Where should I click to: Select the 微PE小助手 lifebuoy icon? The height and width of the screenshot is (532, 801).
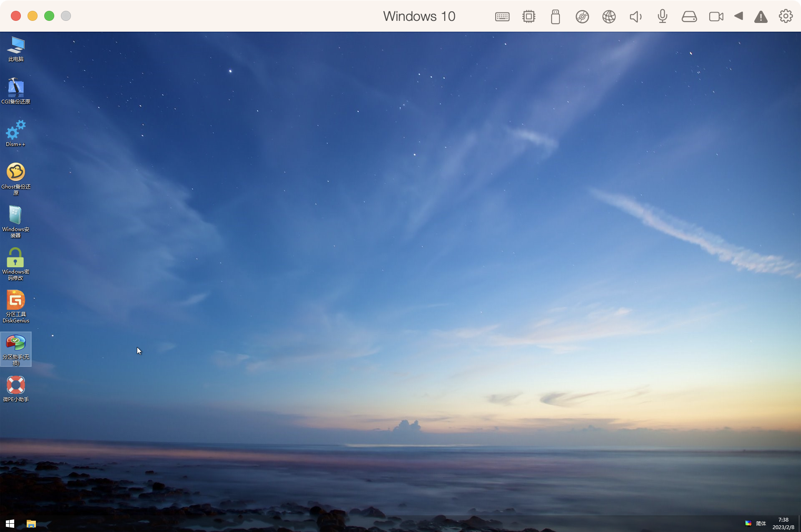(x=16, y=385)
